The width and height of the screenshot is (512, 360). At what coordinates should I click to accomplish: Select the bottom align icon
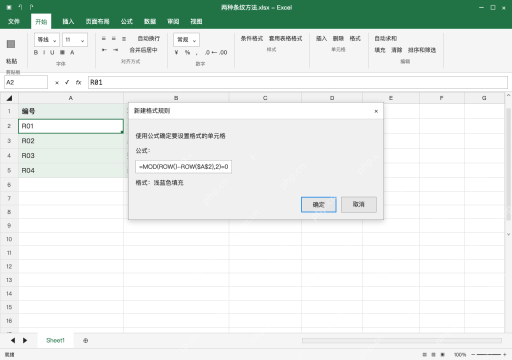click(x=124, y=39)
